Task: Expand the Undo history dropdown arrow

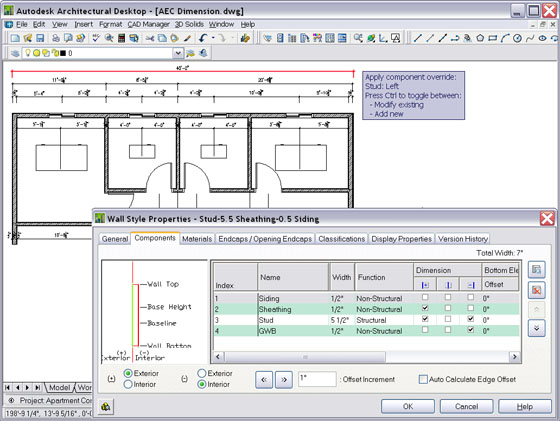Action: [213, 38]
